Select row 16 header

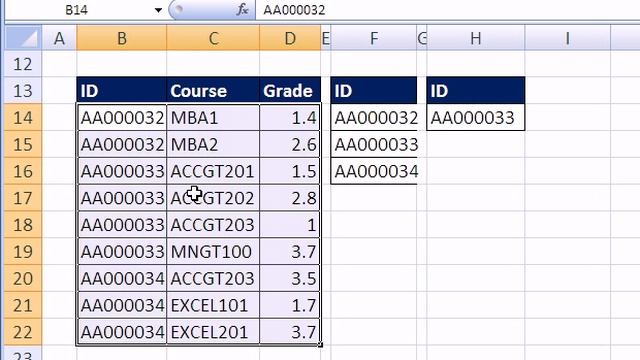[x=23, y=171]
